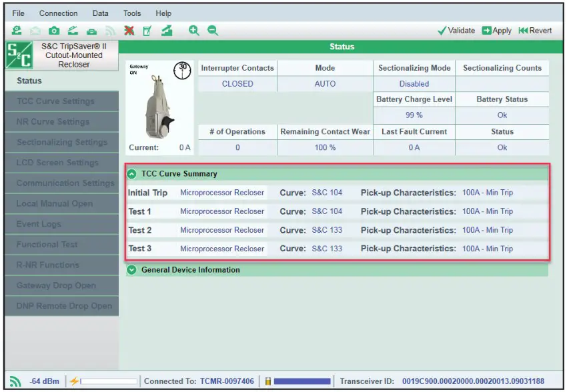The image size is (567, 392).
Task: Click the first connect device toolbar icon
Action: pos(17,31)
